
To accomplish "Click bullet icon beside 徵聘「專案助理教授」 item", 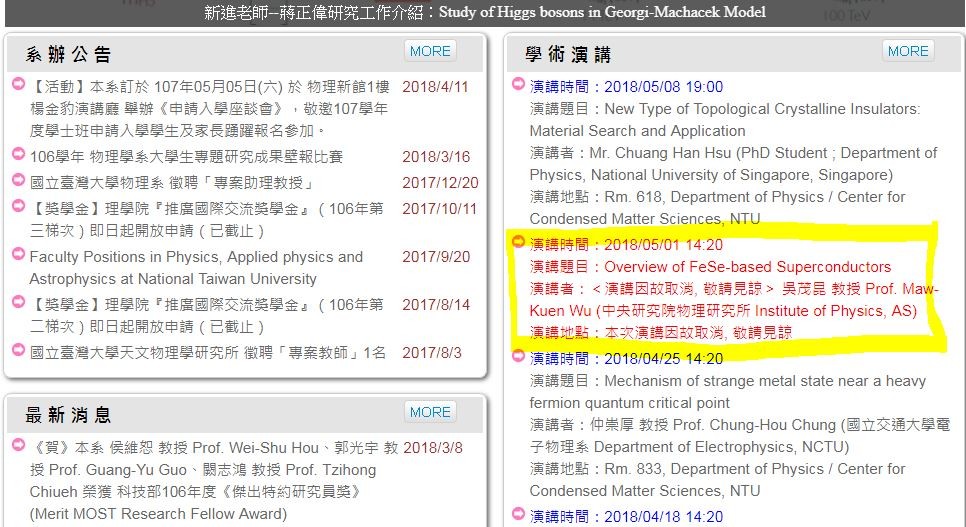I will 19,181.
